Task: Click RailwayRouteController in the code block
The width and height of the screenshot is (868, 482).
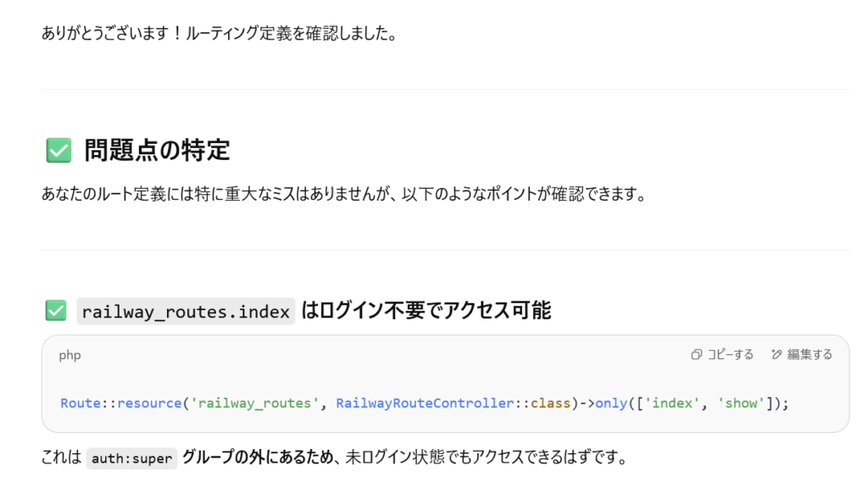Action: click(x=426, y=403)
